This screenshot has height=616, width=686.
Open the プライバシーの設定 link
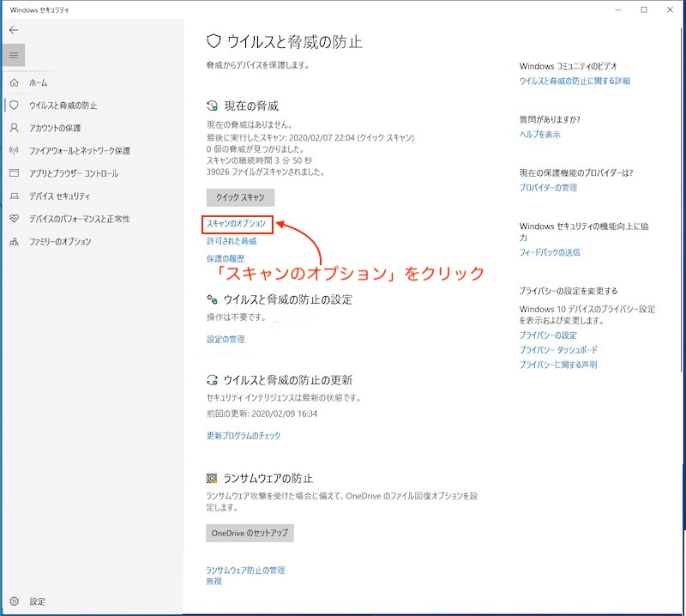tap(548, 335)
